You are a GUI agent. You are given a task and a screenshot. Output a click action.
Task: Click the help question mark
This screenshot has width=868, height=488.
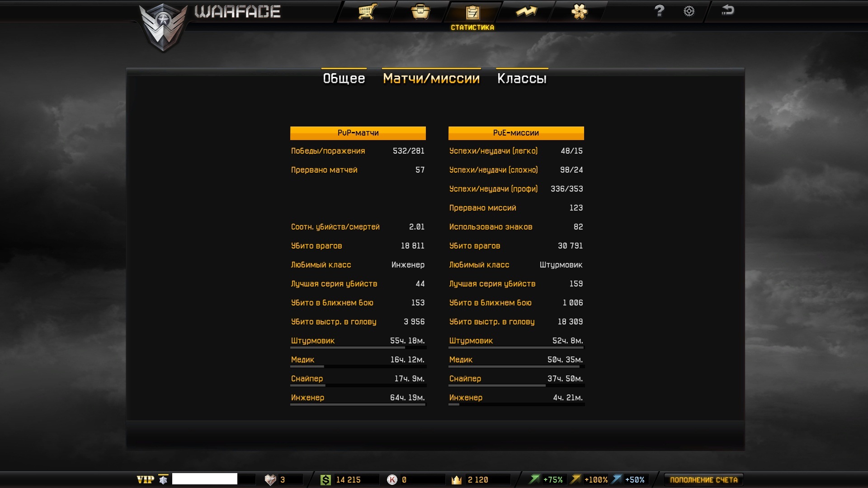pos(659,11)
